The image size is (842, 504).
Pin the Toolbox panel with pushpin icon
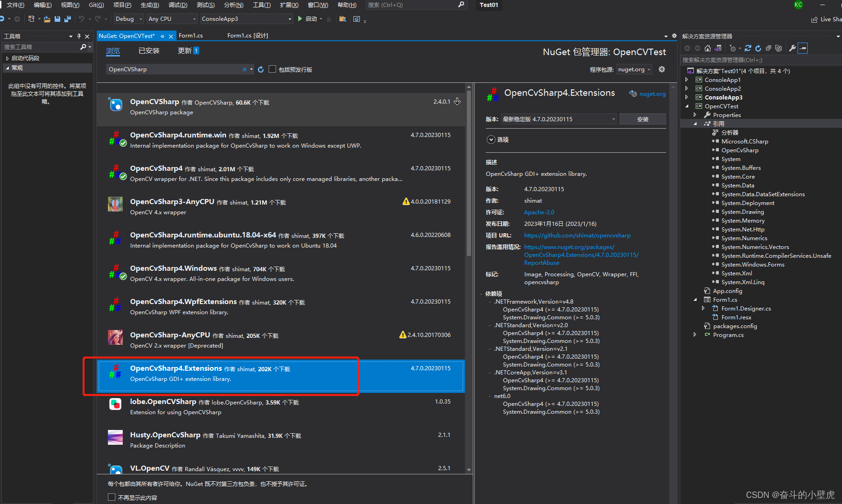(79, 36)
